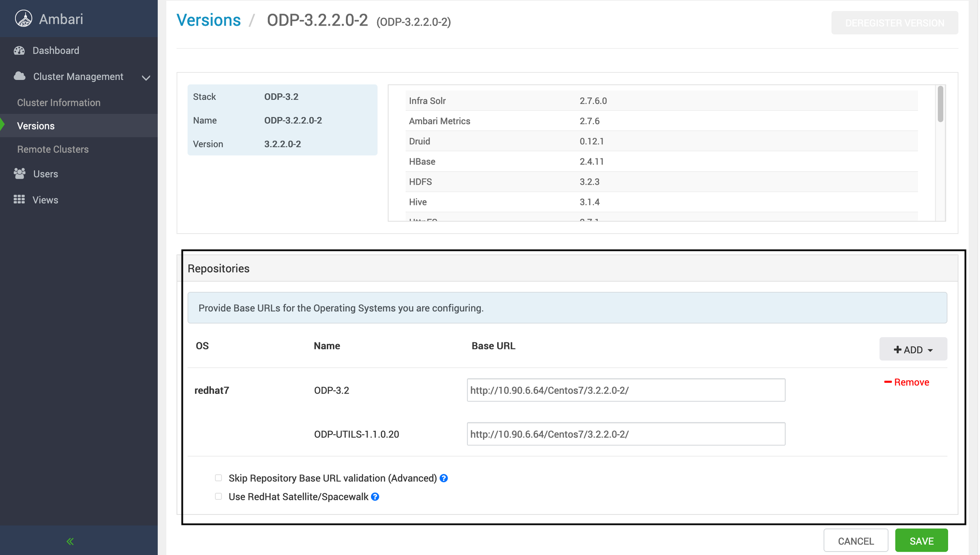Viewport: 980px width, 555px height.
Task: Click the Repositories panel heading
Action: click(218, 268)
